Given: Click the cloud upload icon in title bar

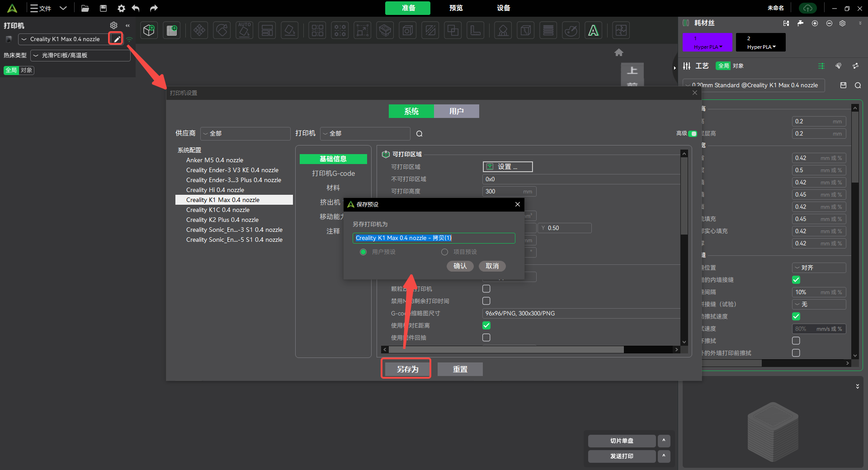Looking at the screenshot, I should click(808, 8).
